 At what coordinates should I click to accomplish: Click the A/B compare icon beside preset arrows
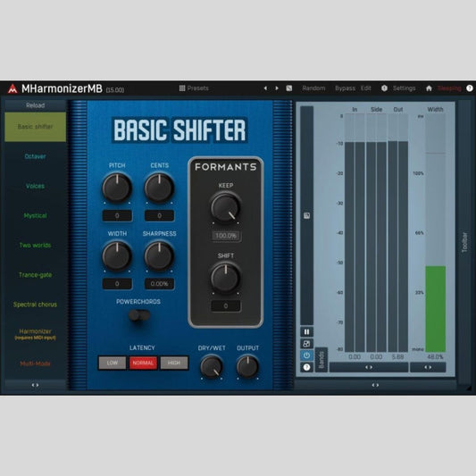click(289, 88)
